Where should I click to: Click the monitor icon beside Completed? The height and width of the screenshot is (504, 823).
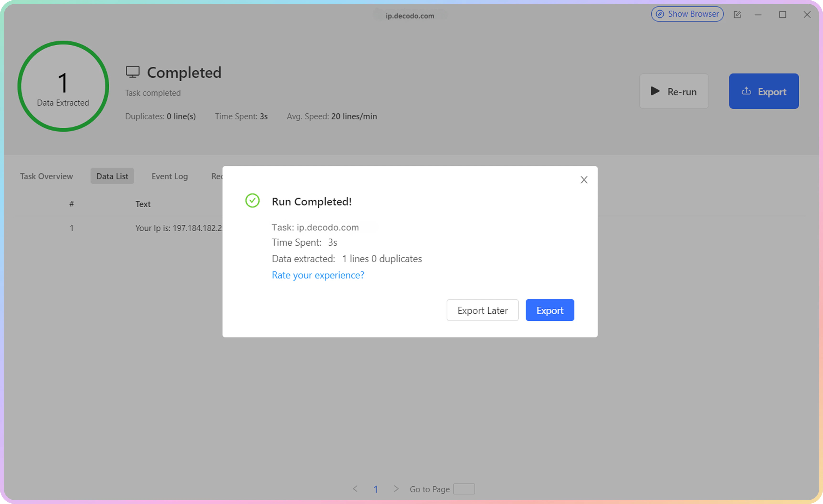click(x=133, y=72)
